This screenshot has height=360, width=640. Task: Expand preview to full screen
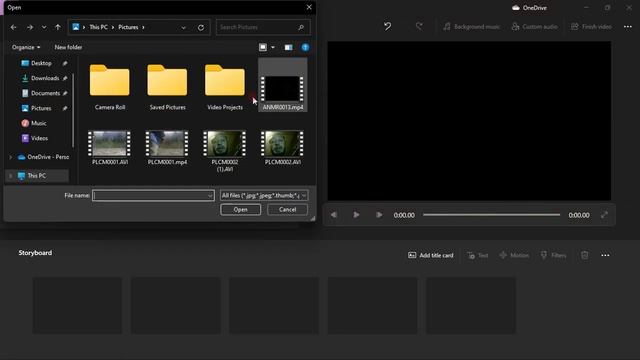pos(604,215)
